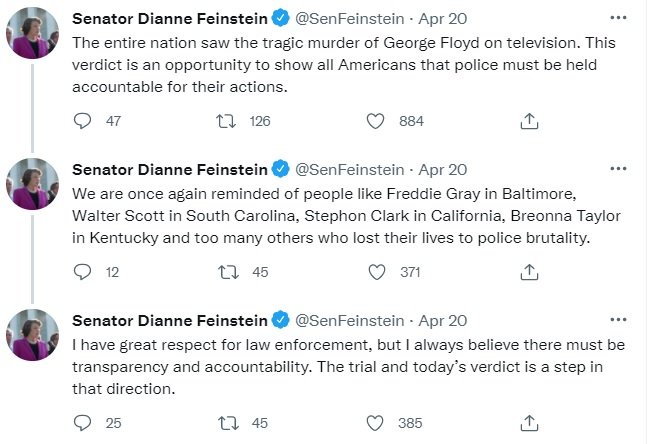Click the profile avatar on the third tweet

click(34, 333)
